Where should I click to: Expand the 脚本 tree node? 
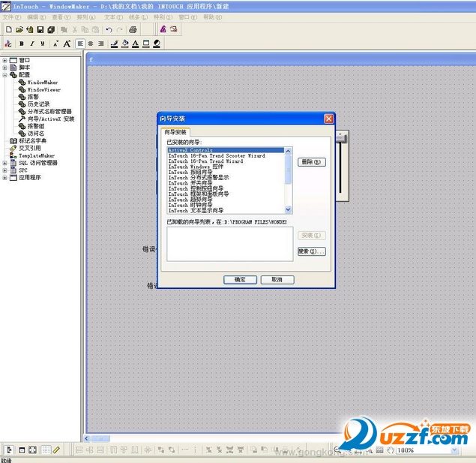4,68
